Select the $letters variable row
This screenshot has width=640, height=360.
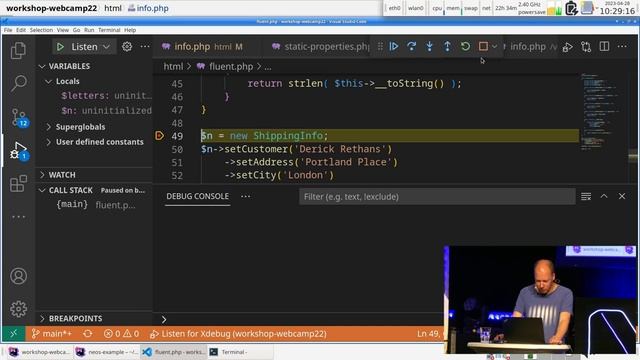(106, 96)
